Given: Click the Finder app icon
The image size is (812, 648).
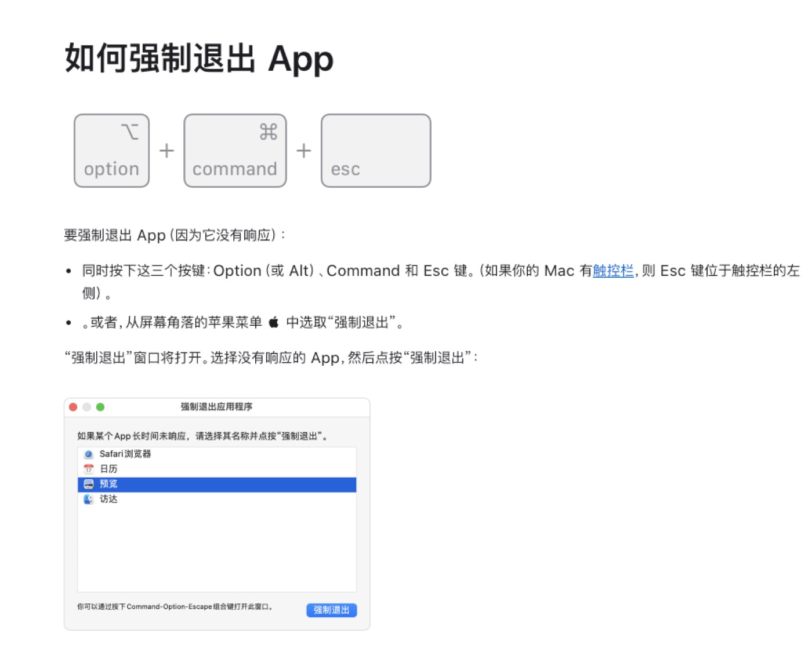Looking at the screenshot, I should pyautogui.click(x=89, y=500).
